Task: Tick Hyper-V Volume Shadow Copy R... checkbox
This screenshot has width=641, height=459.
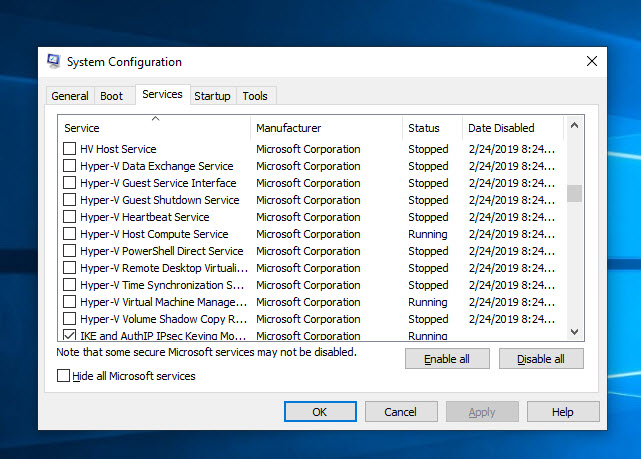Action: tap(69, 318)
